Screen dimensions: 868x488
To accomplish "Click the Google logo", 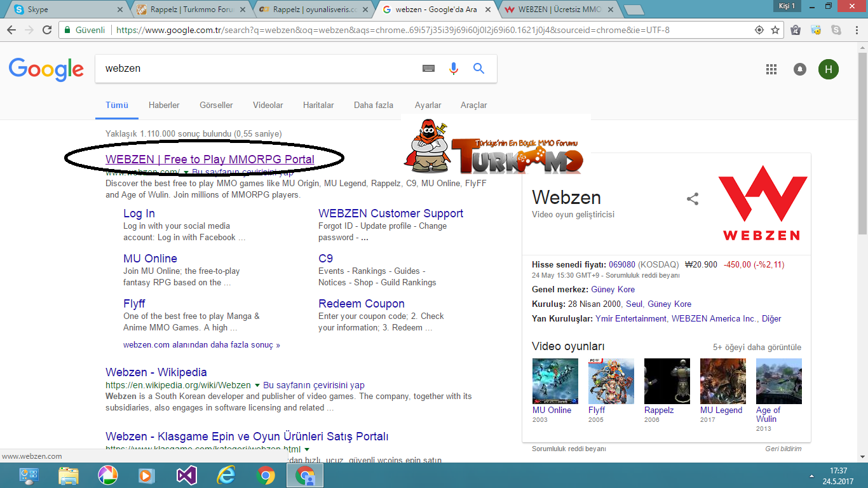I will point(46,69).
